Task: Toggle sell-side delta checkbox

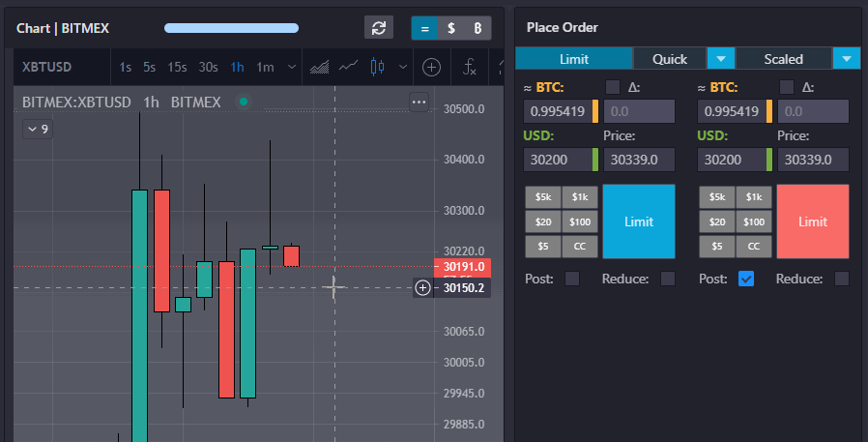Action: 787,87
